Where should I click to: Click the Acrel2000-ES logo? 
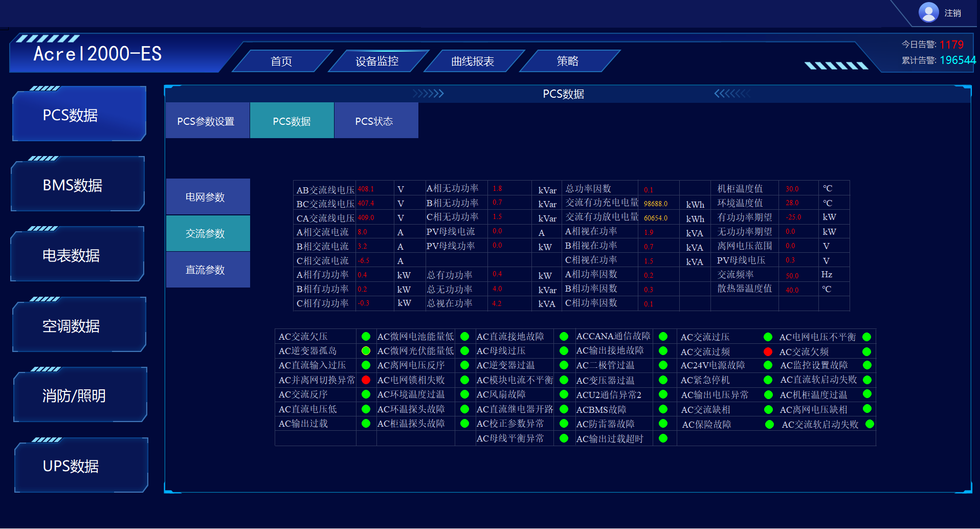(x=97, y=54)
